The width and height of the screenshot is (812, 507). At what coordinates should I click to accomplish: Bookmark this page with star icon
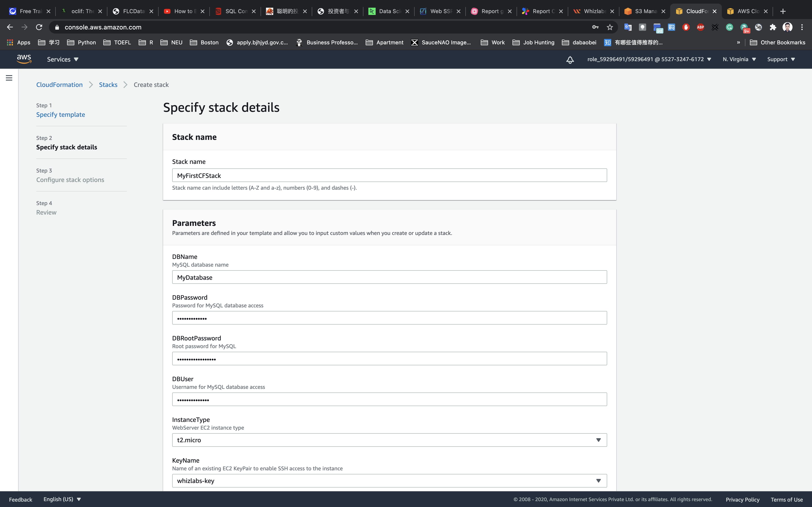[610, 27]
